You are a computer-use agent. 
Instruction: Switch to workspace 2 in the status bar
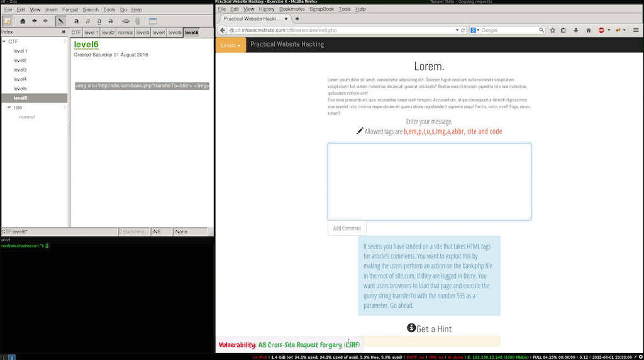click(x=11, y=357)
